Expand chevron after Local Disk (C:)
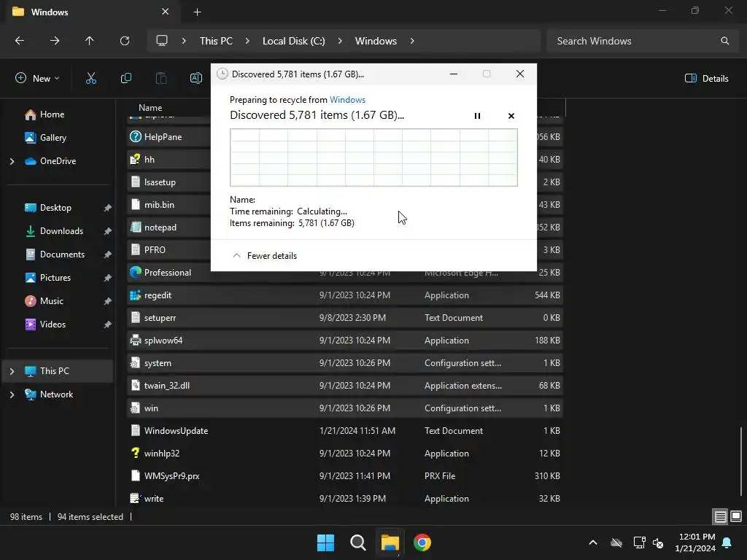The image size is (747, 560). [x=340, y=41]
